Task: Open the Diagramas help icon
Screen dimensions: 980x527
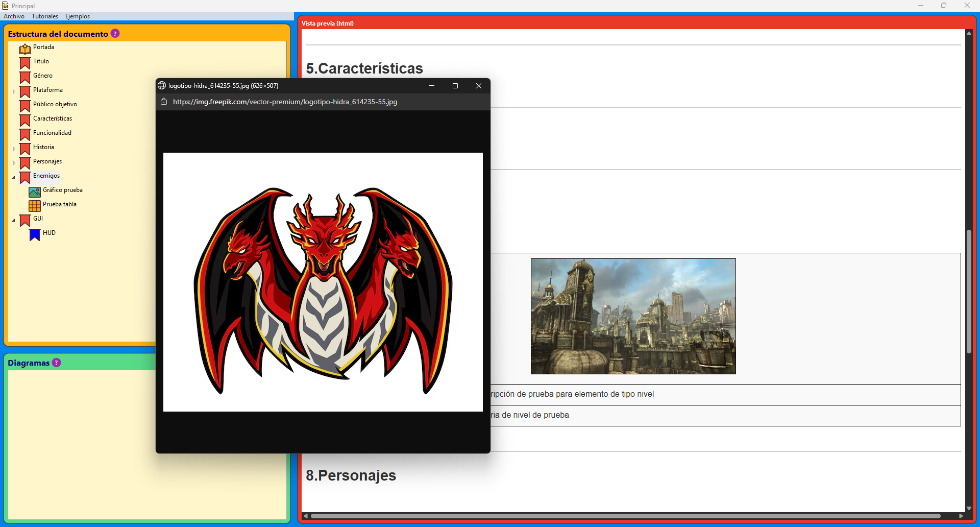Action: (x=56, y=363)
